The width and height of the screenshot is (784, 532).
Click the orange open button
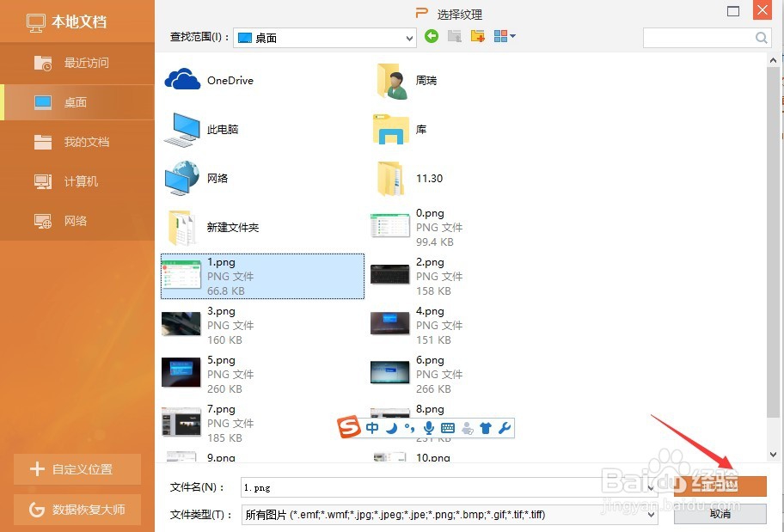pos(720,486)
